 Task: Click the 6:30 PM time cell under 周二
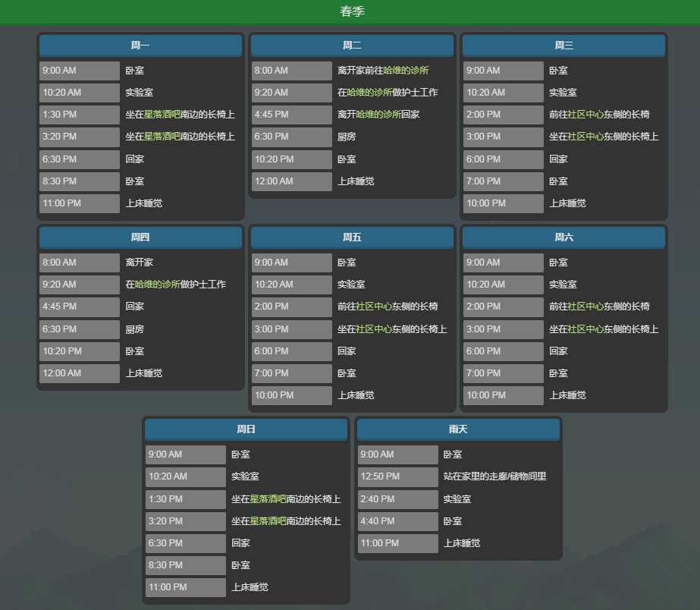pos(291,137)
